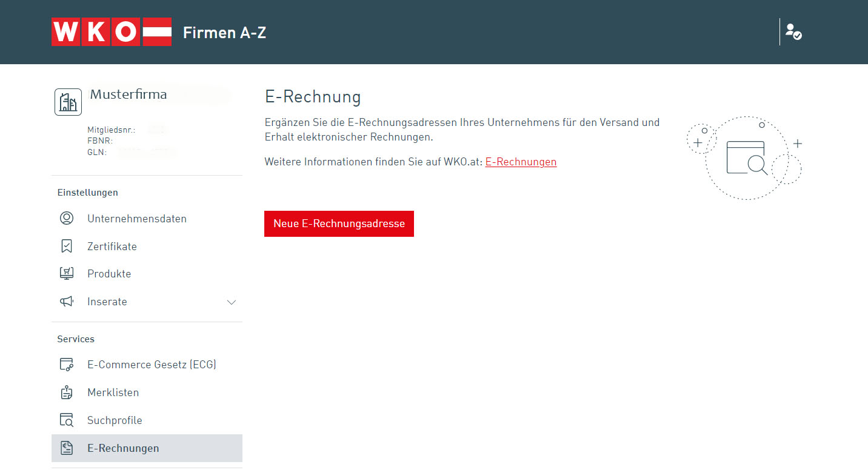Click the E-Rechnungen document icon

[x=67, y=448]
